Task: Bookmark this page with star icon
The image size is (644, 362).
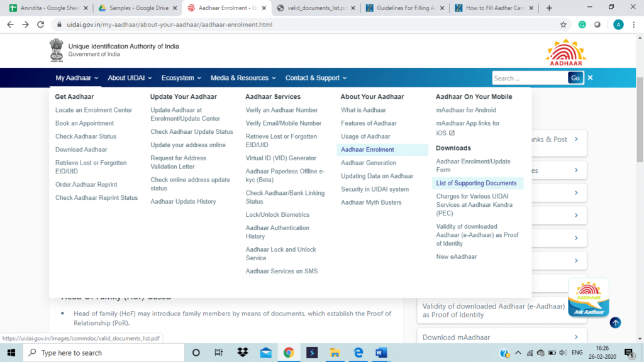Action: [x=563, y=25]
